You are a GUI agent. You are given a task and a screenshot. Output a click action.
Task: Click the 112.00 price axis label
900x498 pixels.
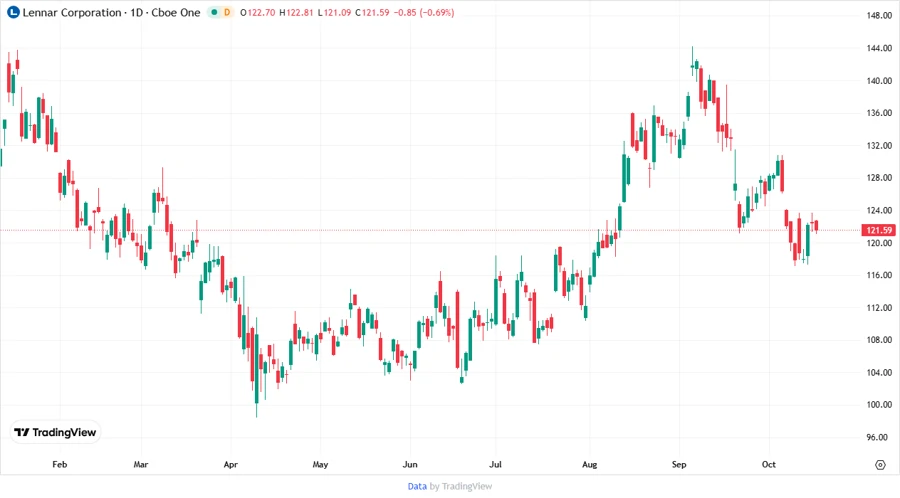(x=879, y=308)
